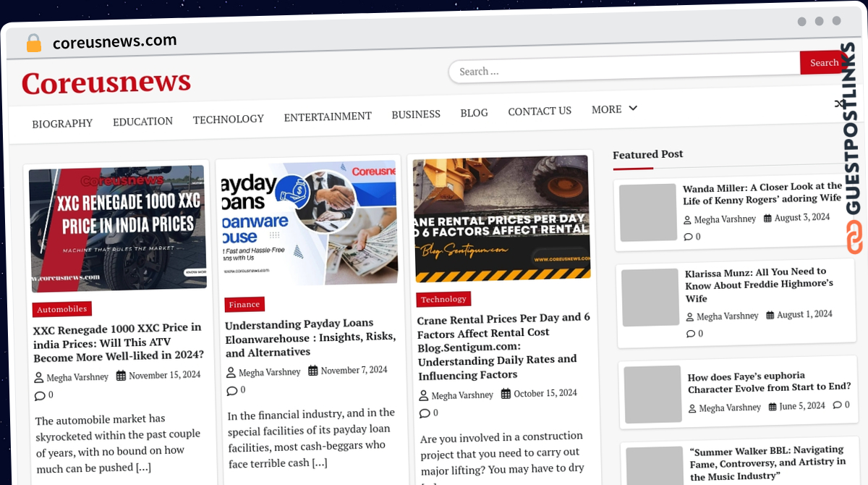The width and height of the screenshot is (868, 485).
Task: Open comments icon under the Klarissa Munz post
Action: tap(691, 334)
